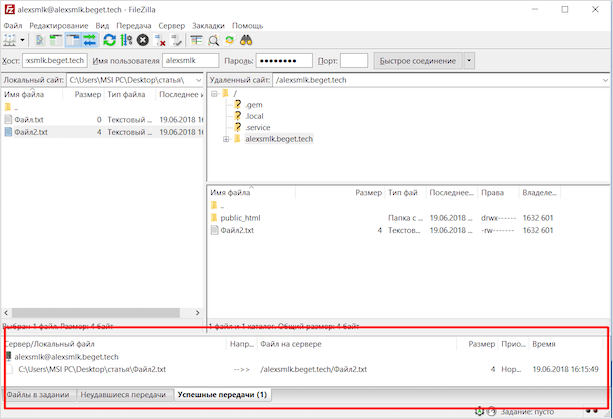Toggle the transfer queue display icon
This screenshot has height=419, width=613.
(89, 40)
